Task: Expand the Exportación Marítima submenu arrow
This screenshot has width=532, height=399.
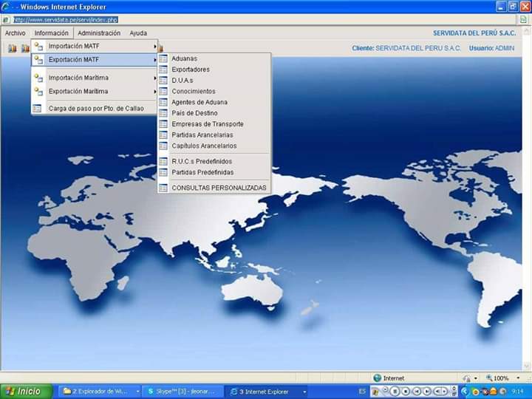Action: (154, 92)
